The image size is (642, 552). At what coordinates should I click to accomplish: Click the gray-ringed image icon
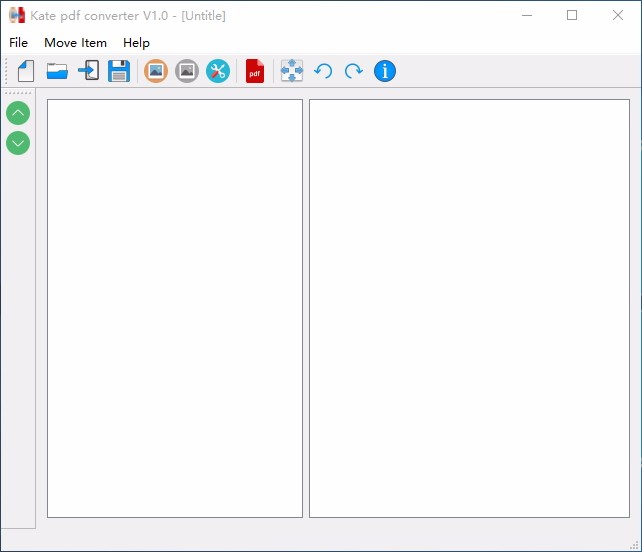click(x=187, y=71)
